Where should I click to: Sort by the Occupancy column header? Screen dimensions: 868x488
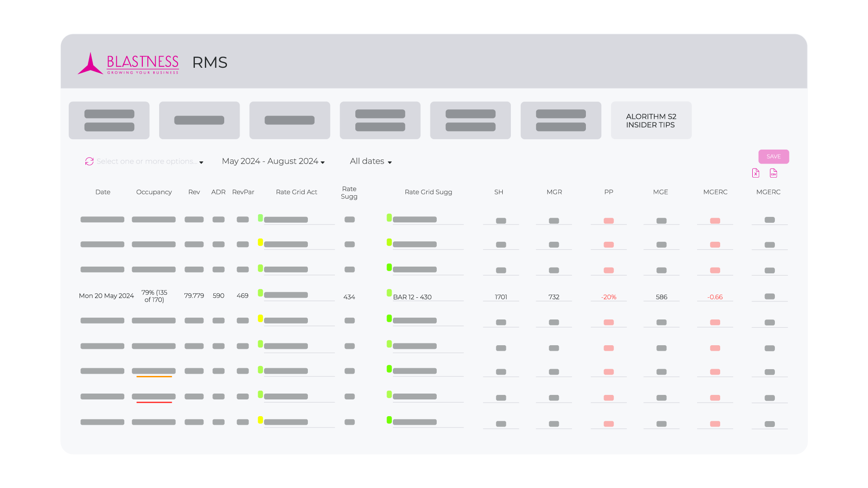(154, 192)
